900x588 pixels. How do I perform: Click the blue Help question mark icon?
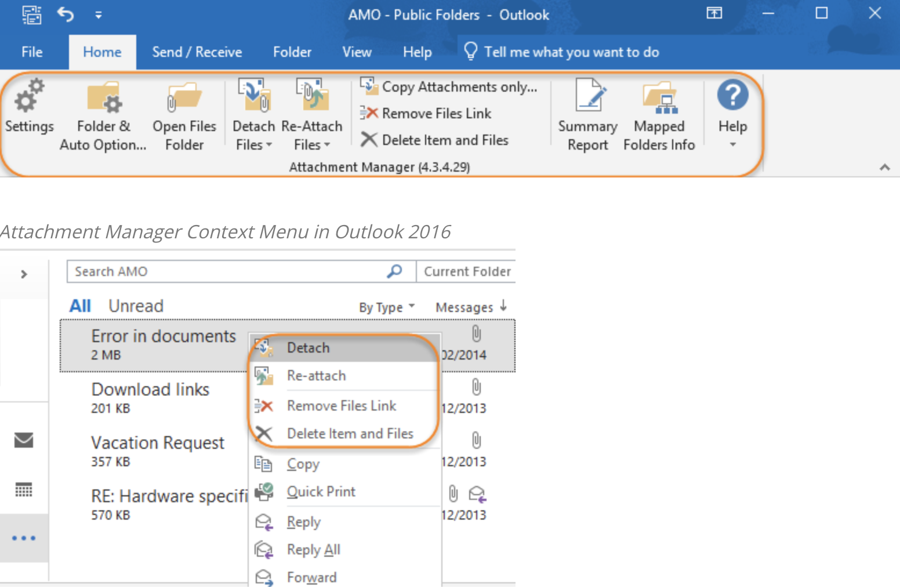[733, 95]
